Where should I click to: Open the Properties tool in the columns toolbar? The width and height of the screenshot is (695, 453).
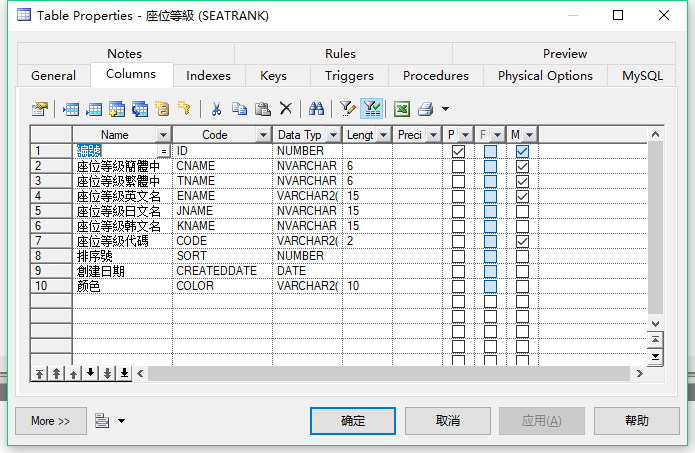(40, 109)
